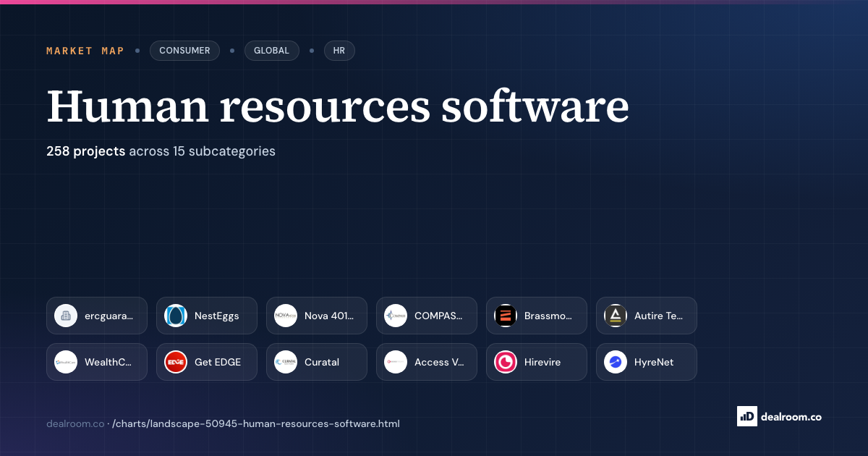Screen dimensions: 868x456
Task: Click the Brassmo... orange logo icon
Action: click(x=506, y=316)
